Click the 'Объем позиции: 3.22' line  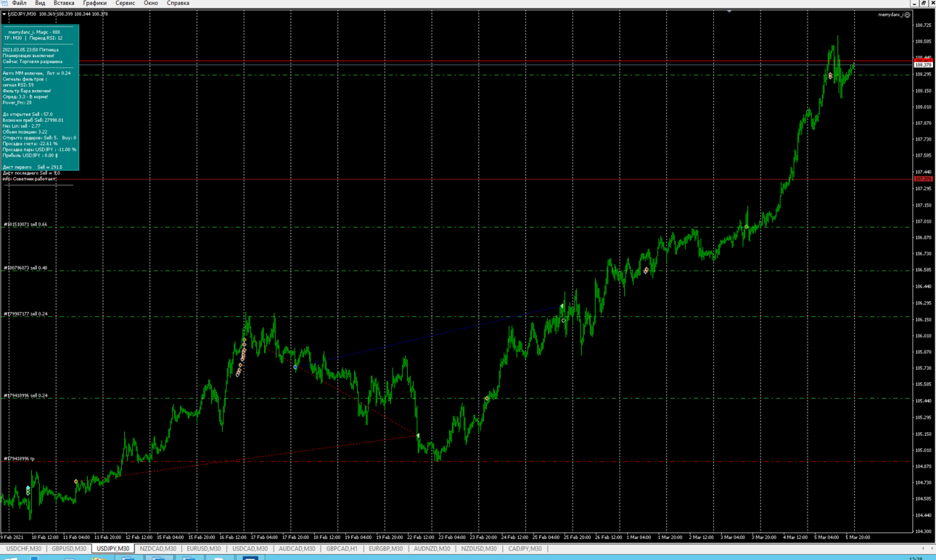coord(25,132)
